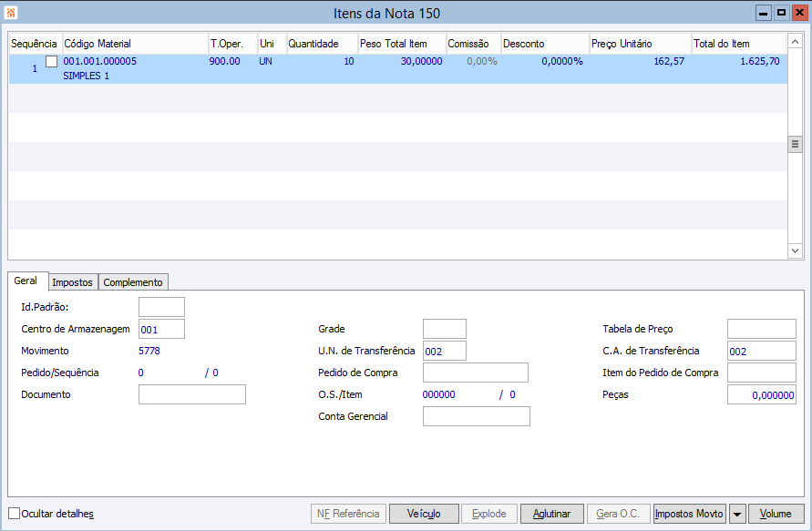The height and width of the screenshot is (531, 812).
Task: Focus the Id.Padrão input field
Action: (x=161, y=307)
